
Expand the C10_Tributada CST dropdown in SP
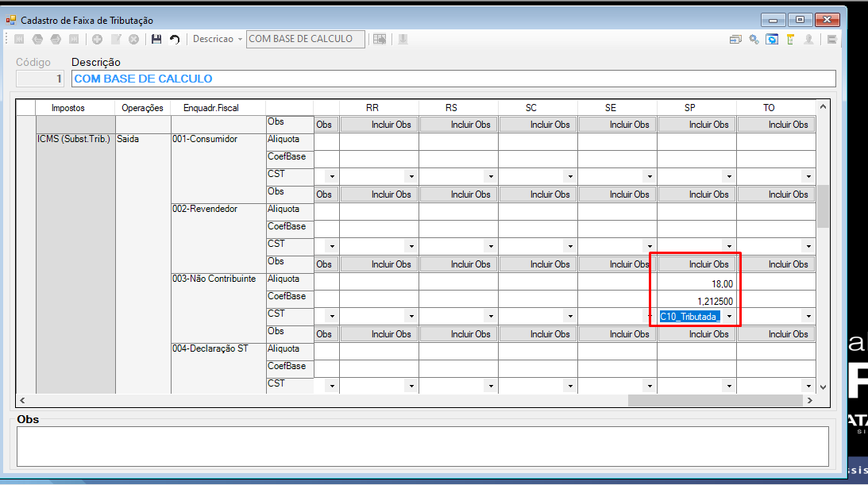click(729, 317)
